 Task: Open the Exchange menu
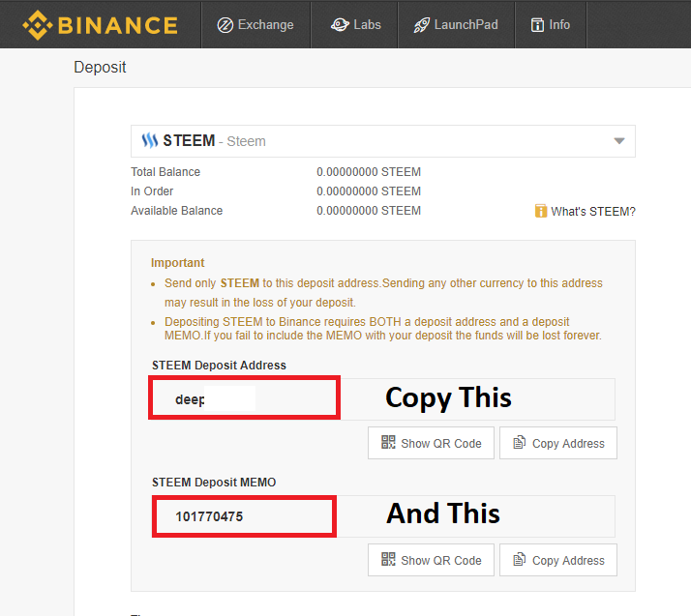255,24
